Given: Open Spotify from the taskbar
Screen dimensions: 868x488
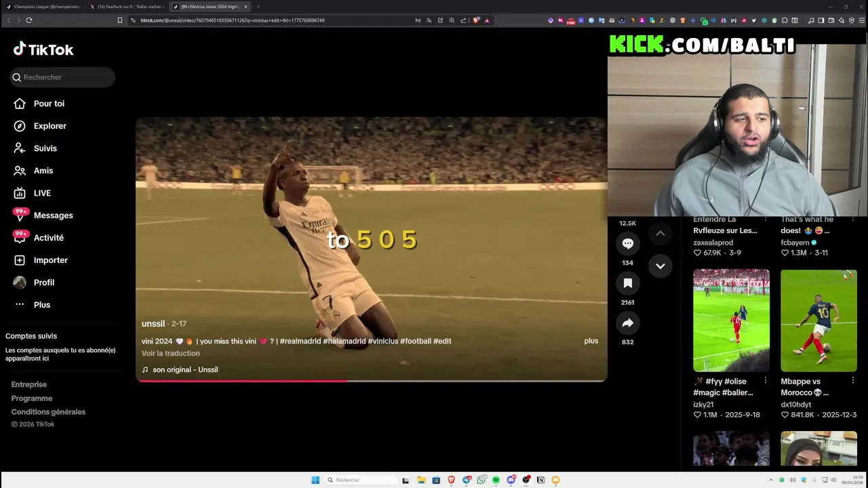Looking at the screenshot, I should coord(496,480).
